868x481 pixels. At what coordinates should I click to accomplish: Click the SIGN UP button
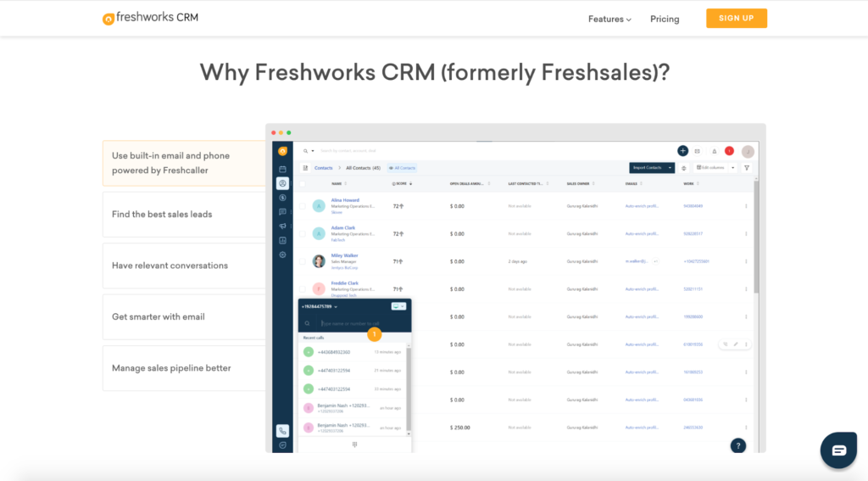pyautogui.click(x=737, y=19)
